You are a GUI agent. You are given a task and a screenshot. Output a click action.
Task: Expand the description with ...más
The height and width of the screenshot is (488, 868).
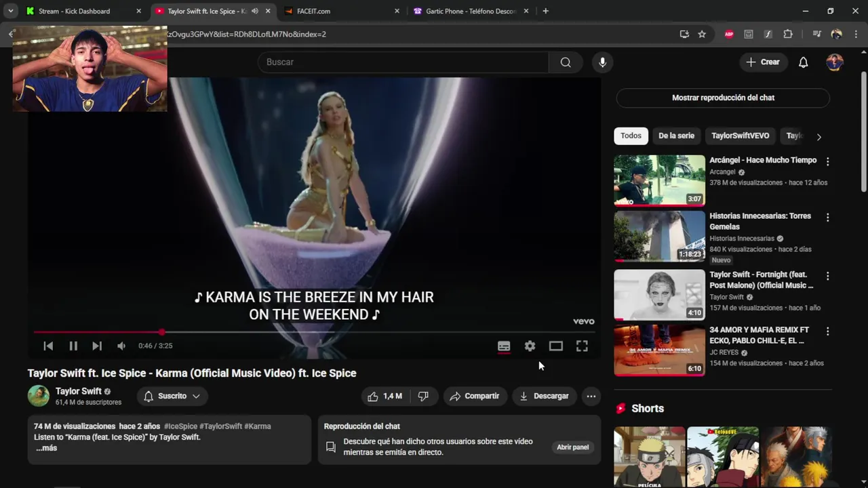46,448
